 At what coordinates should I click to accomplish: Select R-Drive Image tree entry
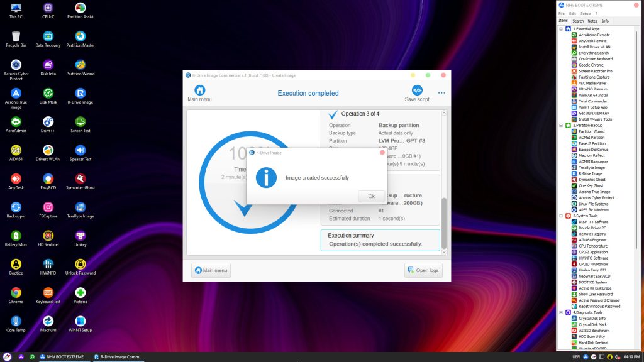coord(591,173)
